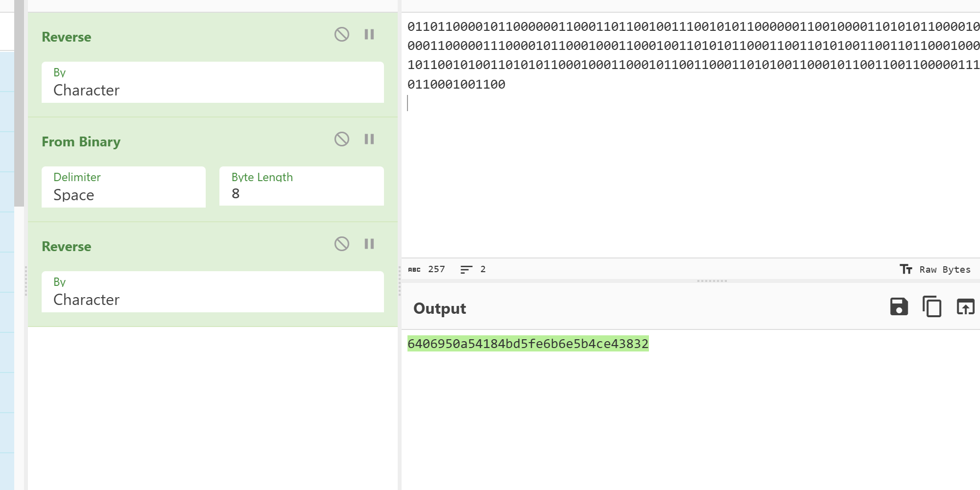Grab the input/output pane resize handle

[712, 281]
